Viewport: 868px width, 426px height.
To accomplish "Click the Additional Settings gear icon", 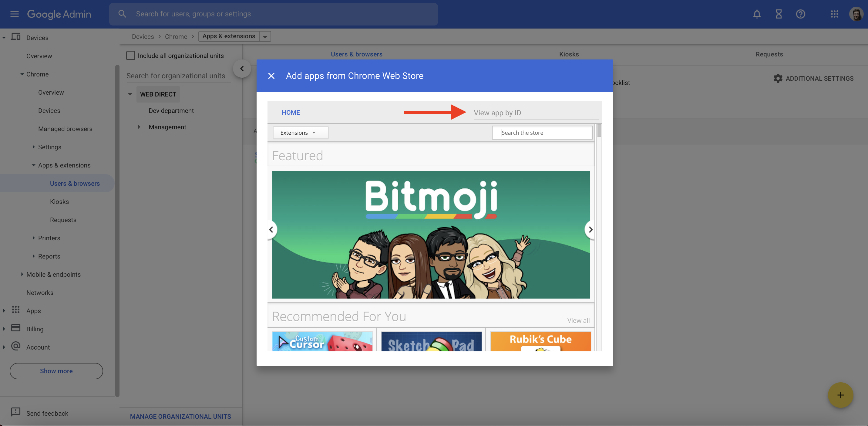I will pyautogui.click(x=778, y=78).
